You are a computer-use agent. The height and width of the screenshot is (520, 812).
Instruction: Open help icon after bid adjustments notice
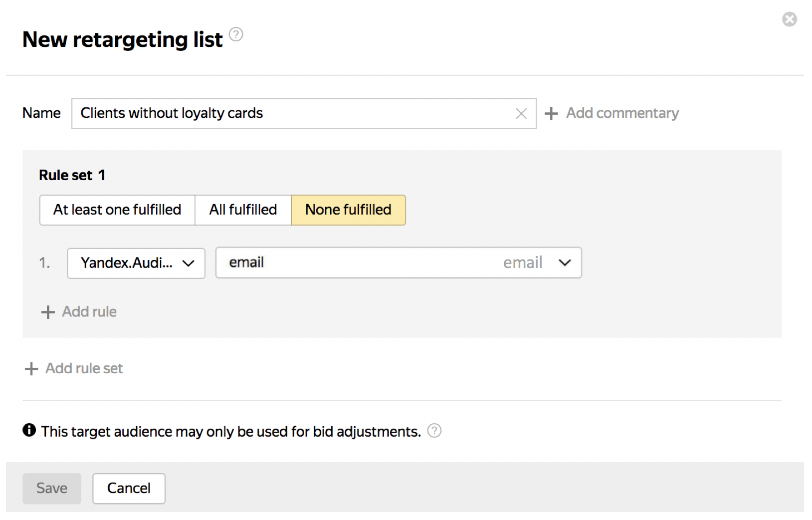(x=434, y=431)
